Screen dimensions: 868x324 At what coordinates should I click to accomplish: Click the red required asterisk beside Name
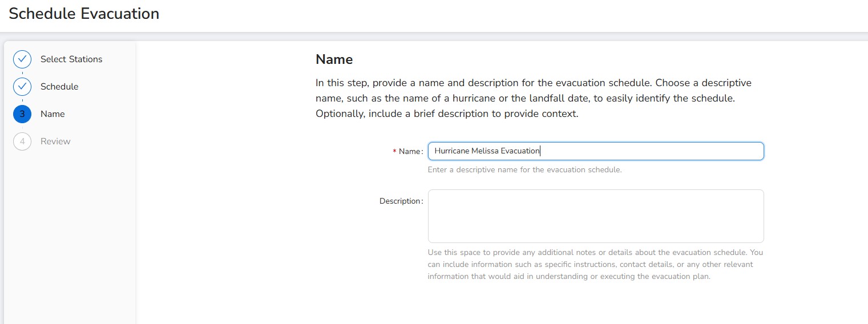394,152
